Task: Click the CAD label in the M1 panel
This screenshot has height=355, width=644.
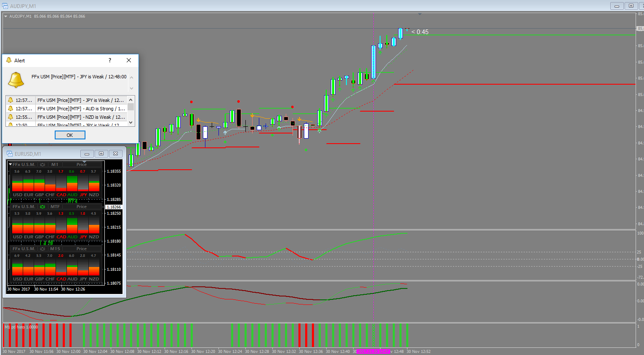Action: click(x=61, y=195)
